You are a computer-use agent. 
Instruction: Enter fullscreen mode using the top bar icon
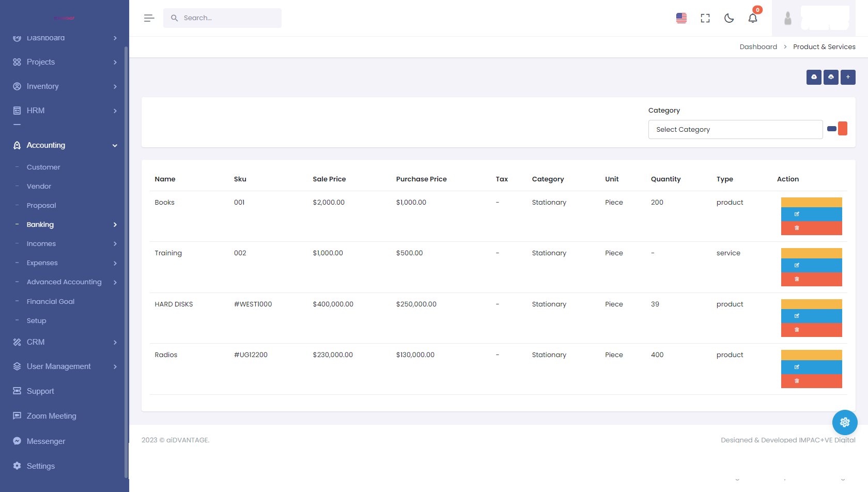705,18
